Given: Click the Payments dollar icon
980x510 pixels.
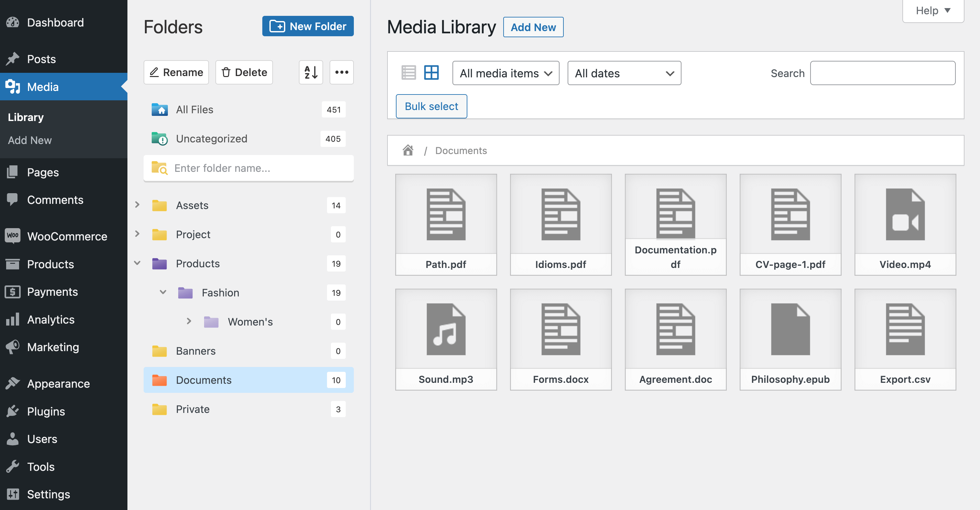Looking at the screenshot, I should (13, 292).
